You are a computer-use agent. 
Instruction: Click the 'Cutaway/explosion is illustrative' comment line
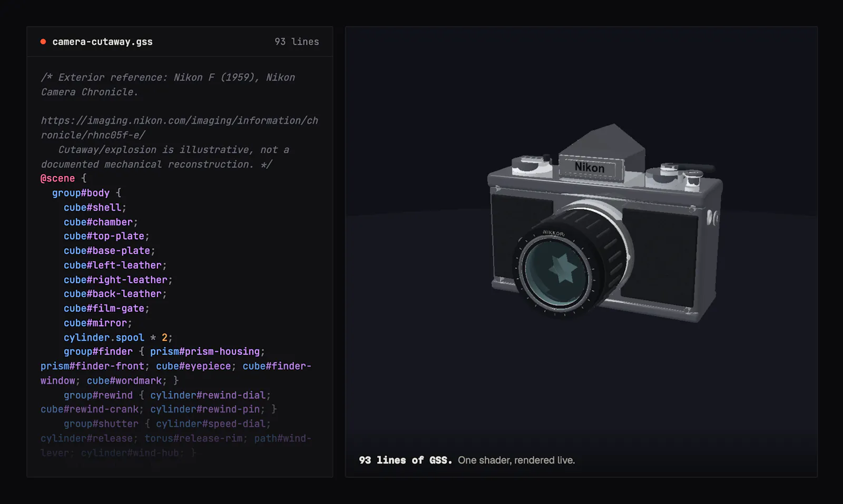165,157
